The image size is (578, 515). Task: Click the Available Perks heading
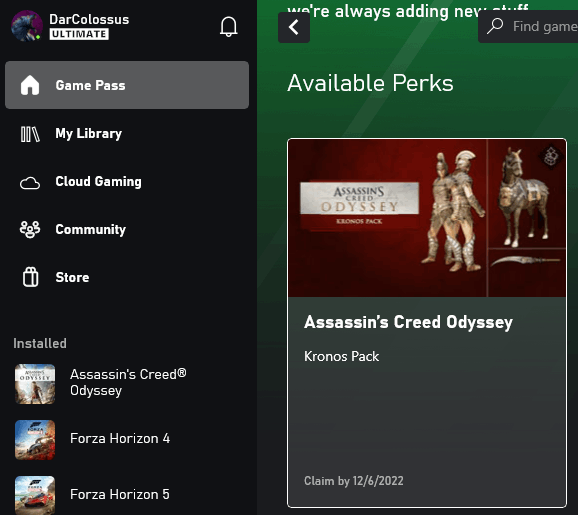[x=370, y=83]
